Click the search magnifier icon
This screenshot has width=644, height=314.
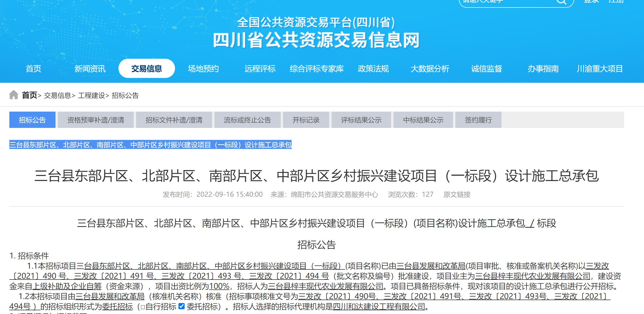561,2
